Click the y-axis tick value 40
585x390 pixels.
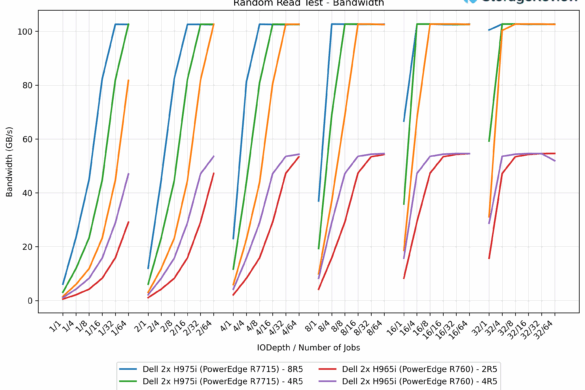pos(28,193)
